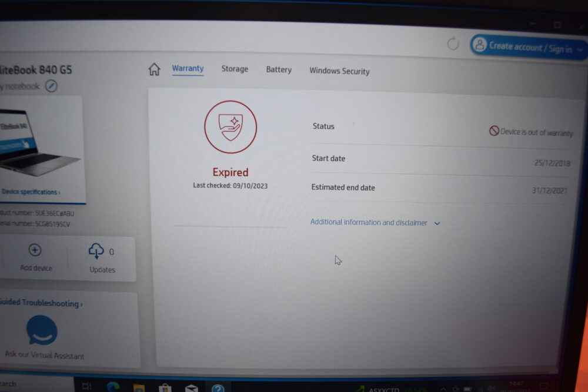The width and height of the screenshot is (588, 392).
Task: Open Guided Troubleshooting link
Action: coord(41,303)
